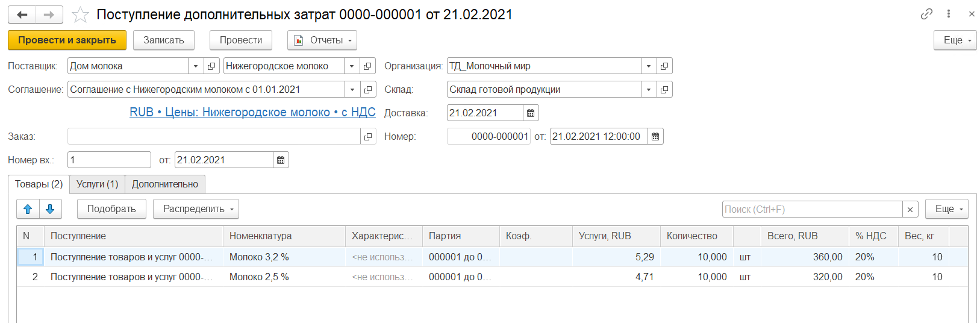The width and height of the screenshot is (980, 323).
Task: Click the Провести и закрыть button
Action: pos(67,40)
